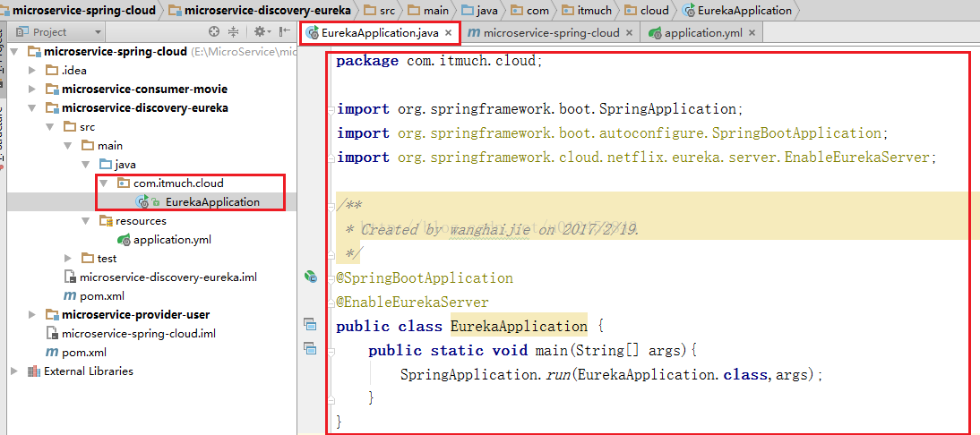Collapse the com.itmuch.cloud package arrow

point(104,183)
